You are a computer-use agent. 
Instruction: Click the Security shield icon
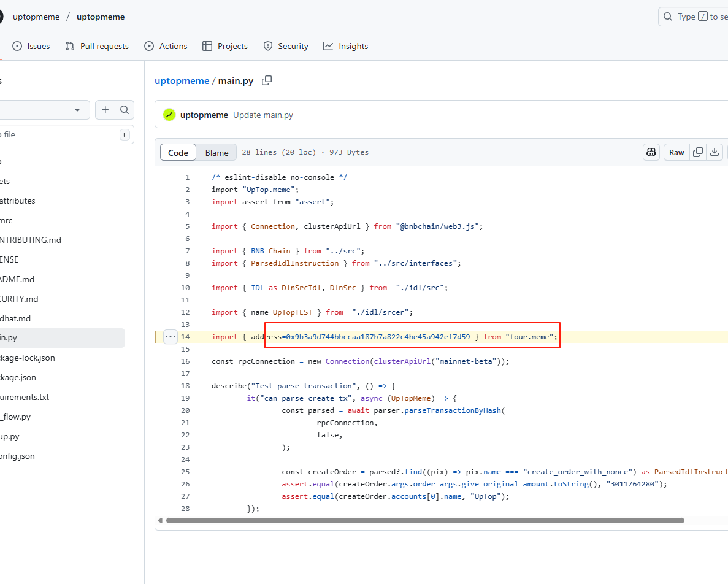268,46
